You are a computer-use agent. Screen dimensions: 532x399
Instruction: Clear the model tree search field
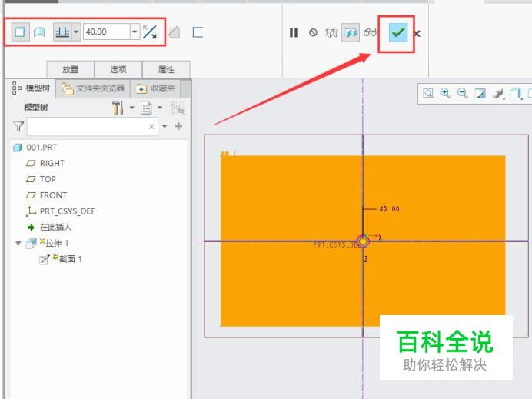tap(151, 127)
